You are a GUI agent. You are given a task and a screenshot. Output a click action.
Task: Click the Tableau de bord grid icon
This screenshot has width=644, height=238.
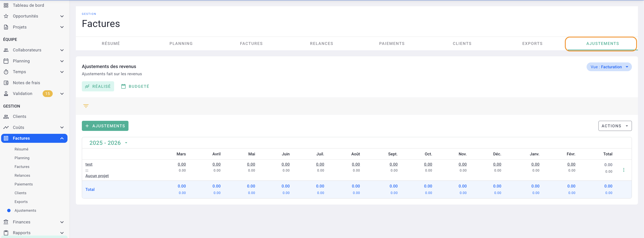click(6, 5)
